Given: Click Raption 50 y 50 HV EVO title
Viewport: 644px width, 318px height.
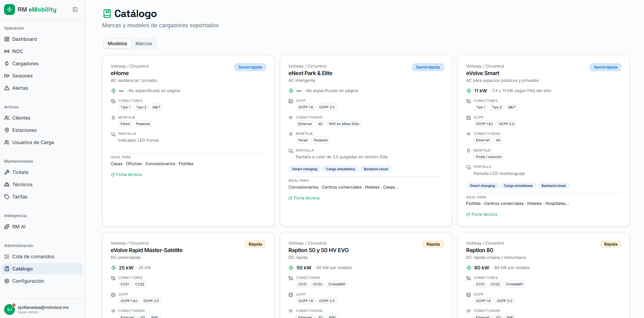Looking at the screenshot, I should click(319, 250).
